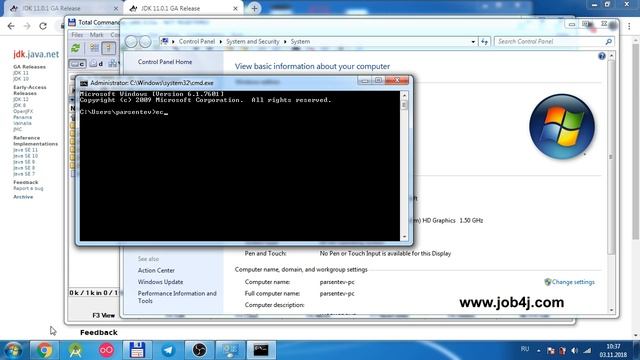Viewport: 640px width, 360px height.
Task: Switch to Control Panel taskbar icon
Action: (230, 350)
